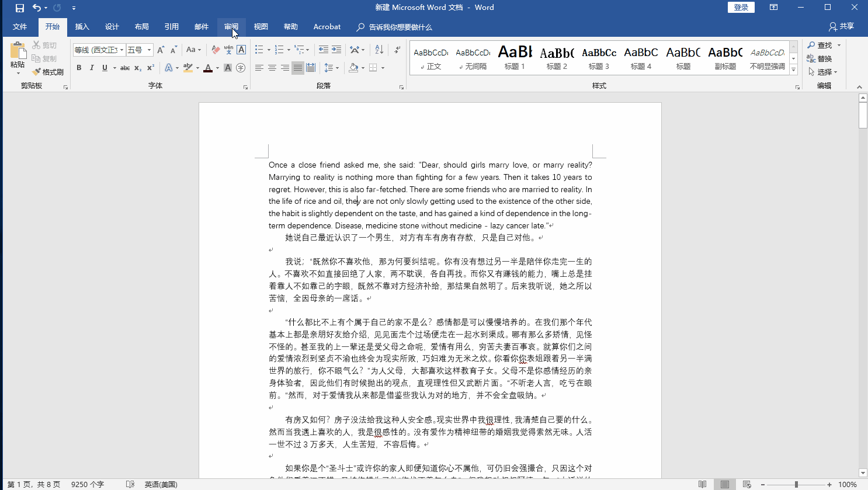Viewport: 868px width, 490px height.
Task: Toggle Italic formatting
Action: [92, 68]
